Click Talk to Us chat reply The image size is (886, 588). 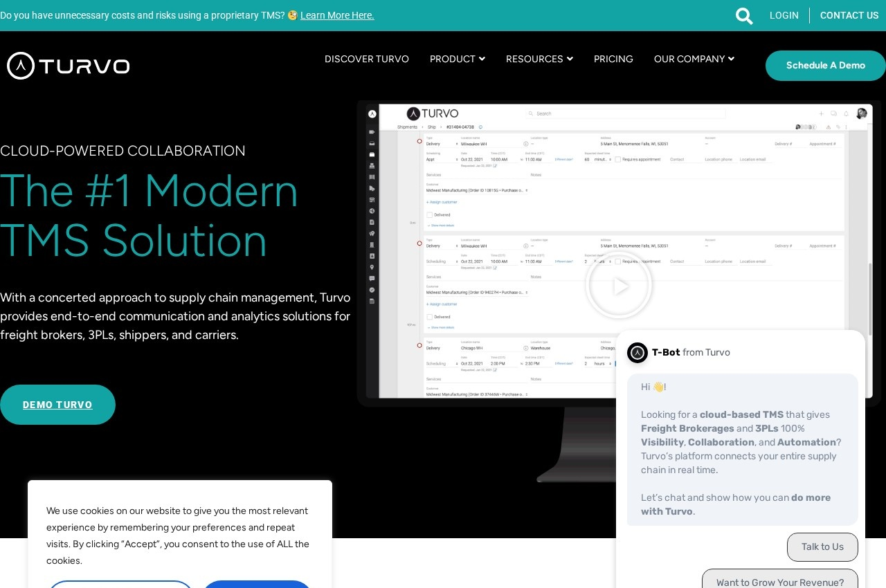822,547
